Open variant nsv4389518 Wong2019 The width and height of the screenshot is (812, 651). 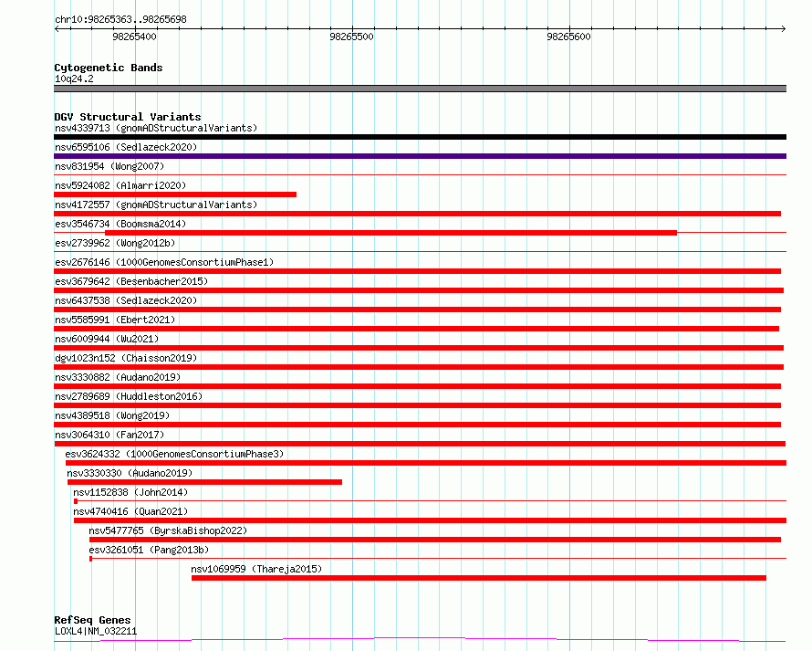[x=112, y=415]
